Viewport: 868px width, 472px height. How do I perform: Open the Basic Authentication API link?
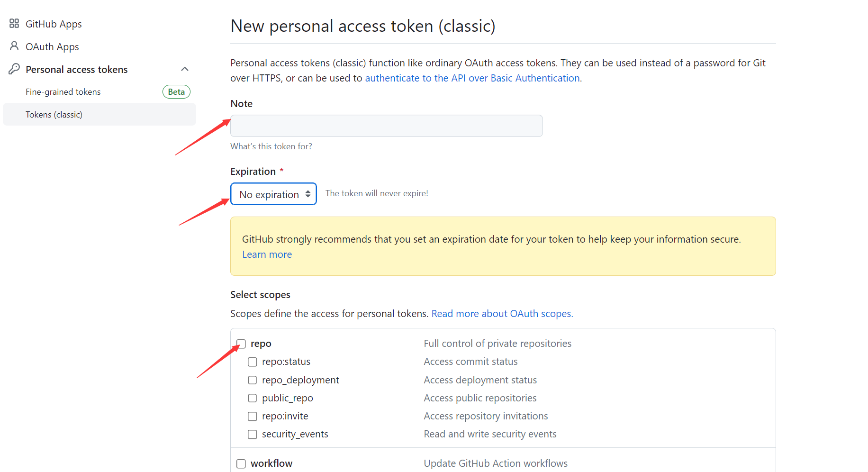(472, 78)
